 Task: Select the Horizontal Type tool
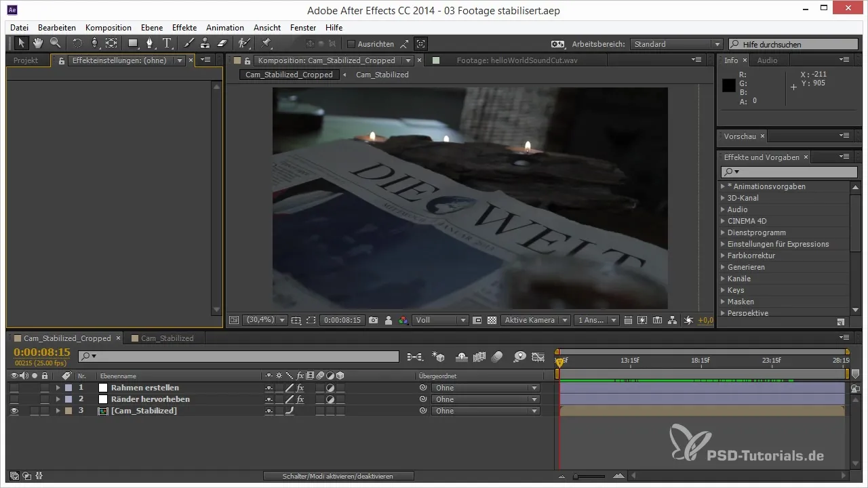coord(167,43)
